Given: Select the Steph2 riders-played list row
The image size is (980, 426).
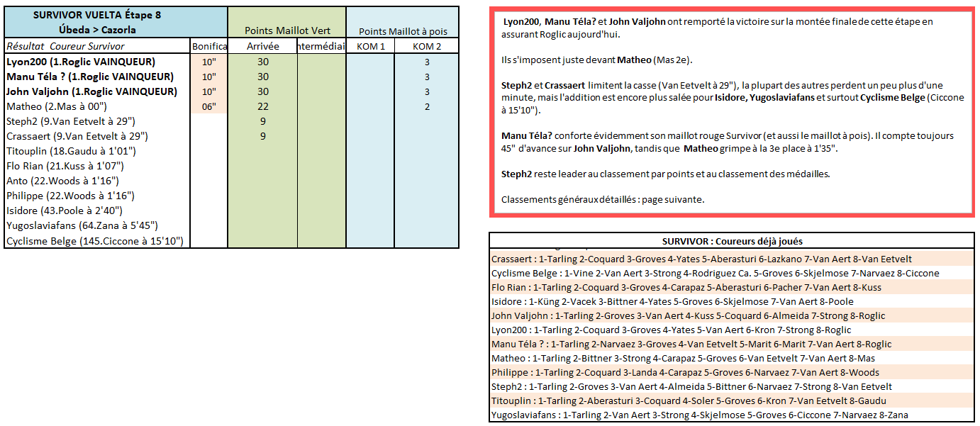Looking at the screenshot, I should click(691, 386).
